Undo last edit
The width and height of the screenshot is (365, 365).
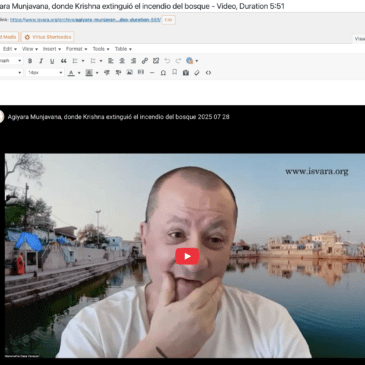coord(167,61)
